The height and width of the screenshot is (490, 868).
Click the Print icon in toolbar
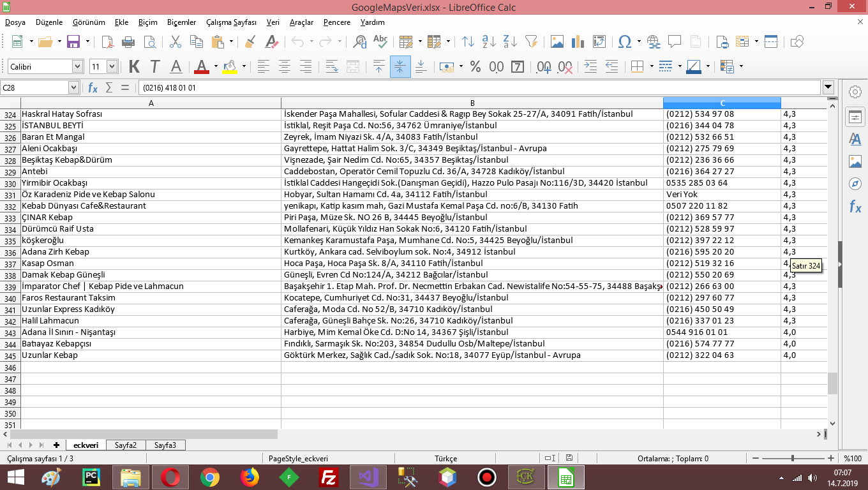pyautogui.click(x=128, y=42)
